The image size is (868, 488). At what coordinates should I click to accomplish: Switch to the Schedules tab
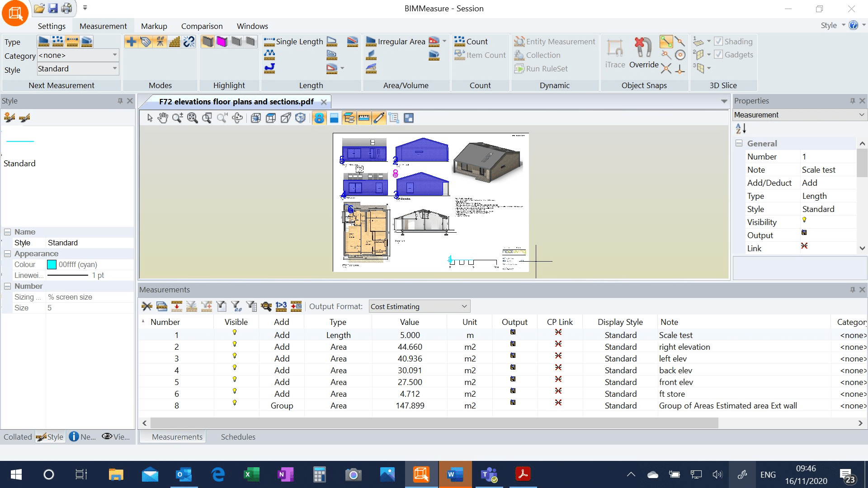[x=238, y=437]
